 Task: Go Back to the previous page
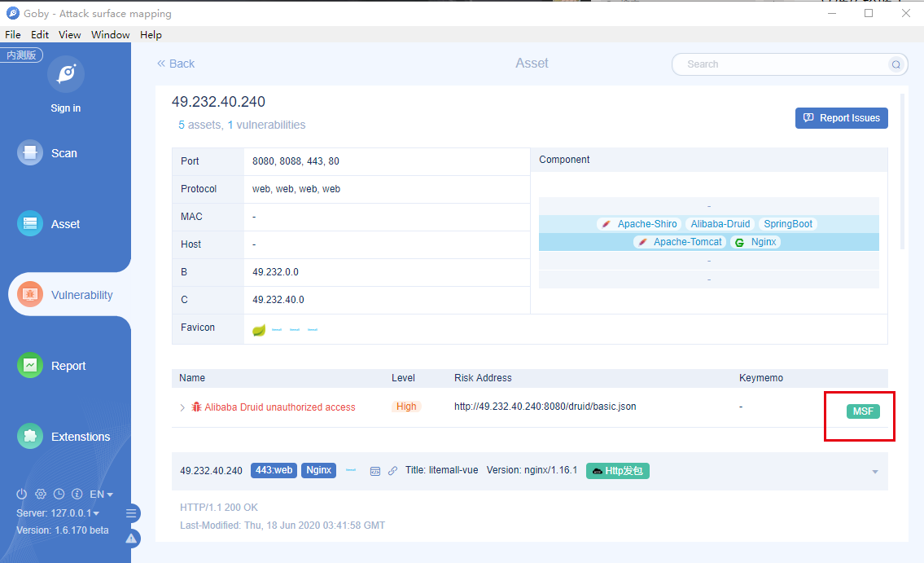[176, 64]
